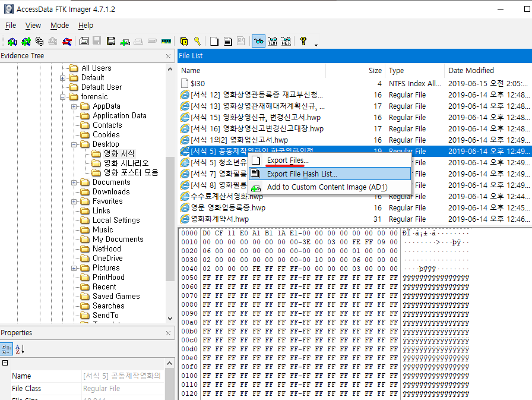The image size is (532, 400).
Task: Select the 영화 포스터 모음 folder
Action: (x=131, y=172)
